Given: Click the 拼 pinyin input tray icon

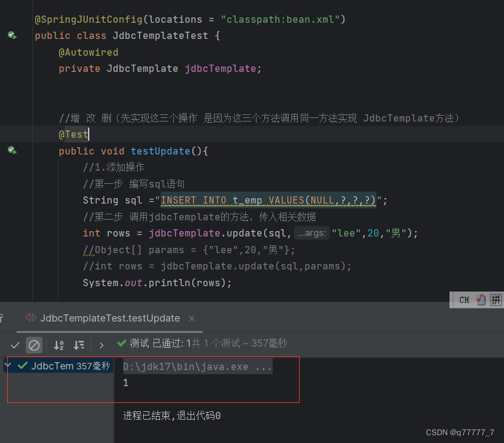Looking at the screenshot, I should [496, 300].
